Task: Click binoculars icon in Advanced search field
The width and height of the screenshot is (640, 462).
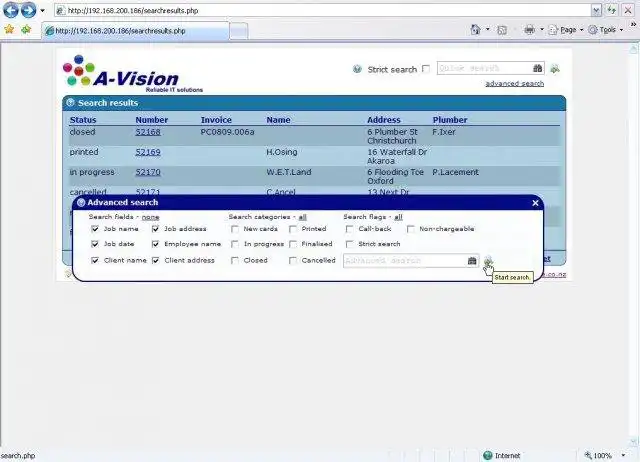Action: (472, 261)
